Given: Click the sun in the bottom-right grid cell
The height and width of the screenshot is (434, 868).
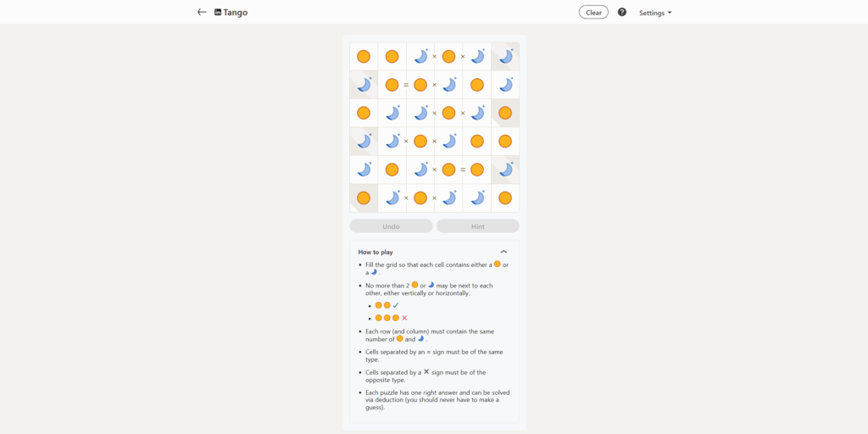Looking at the screenshot, I should (505, 198).
